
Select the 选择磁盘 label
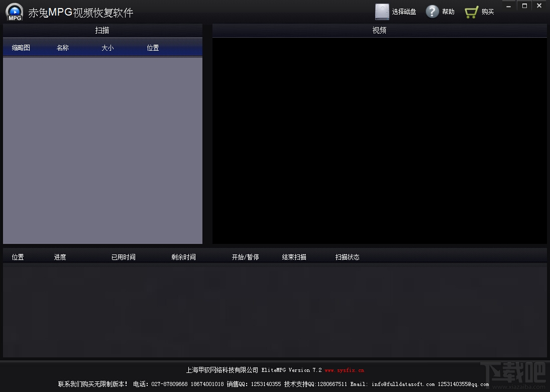[404, 12]
